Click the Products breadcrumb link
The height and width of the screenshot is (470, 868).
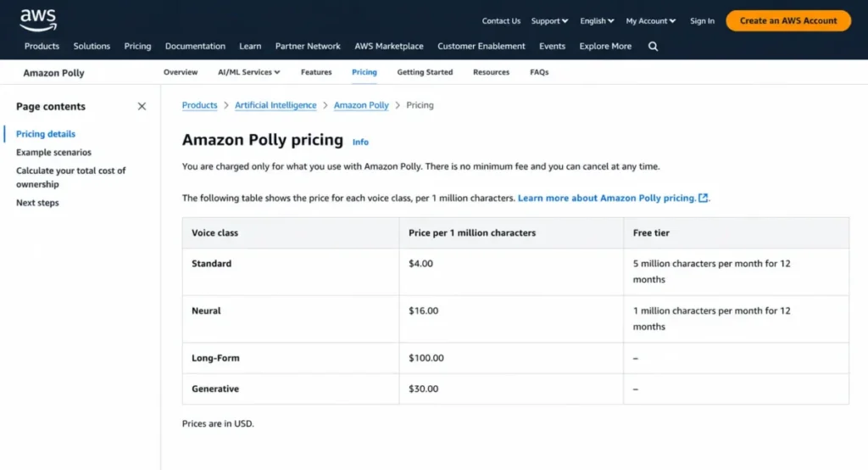pyautogui.click(x=199, y=105)
